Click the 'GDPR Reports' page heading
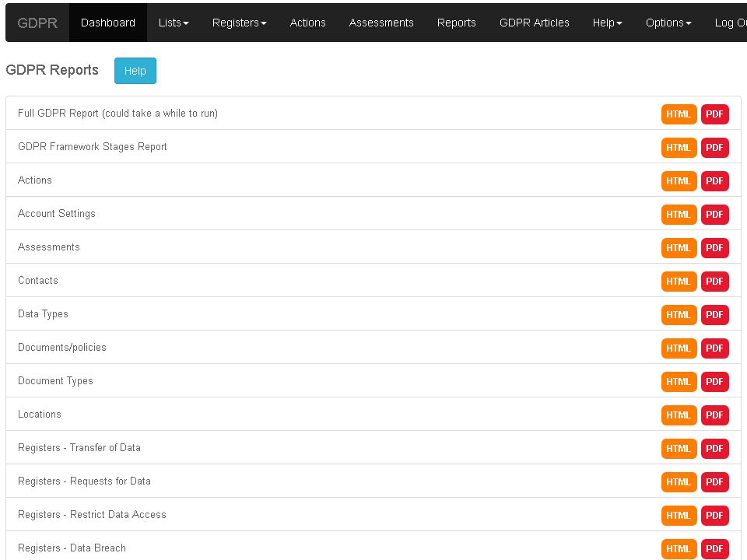Image resolution: width=747 pixels, height=560 pixels. click(x=52, y=70)
